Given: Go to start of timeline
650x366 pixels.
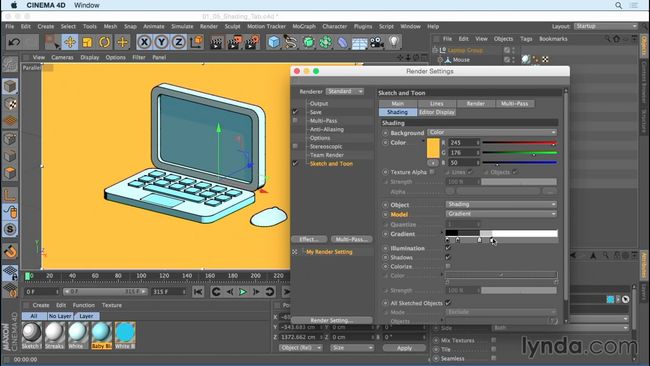Looking at the screenshot, I should pos(198,292).
